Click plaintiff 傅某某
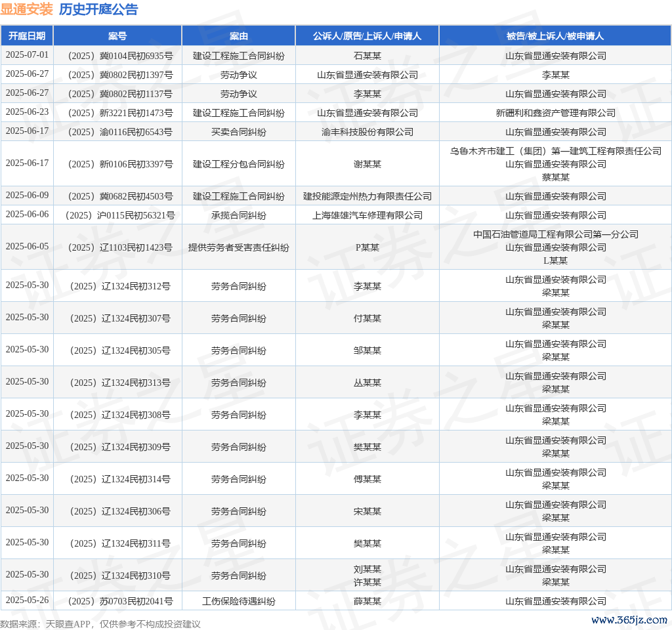 367,479
